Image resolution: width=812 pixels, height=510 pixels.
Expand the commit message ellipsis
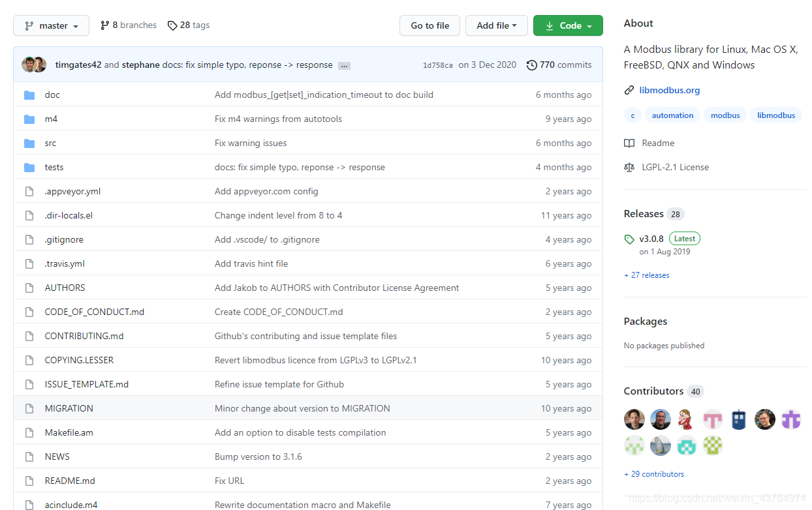tap(344, 65)
